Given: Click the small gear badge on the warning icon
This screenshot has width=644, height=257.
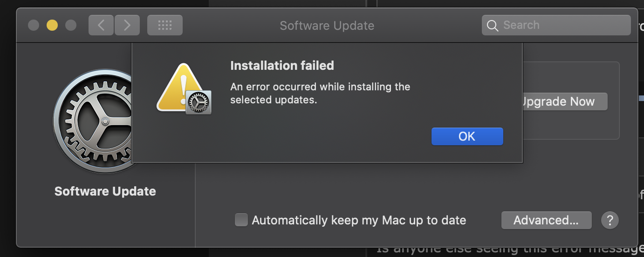Looking at the screenshot, I should pos(199,102).
